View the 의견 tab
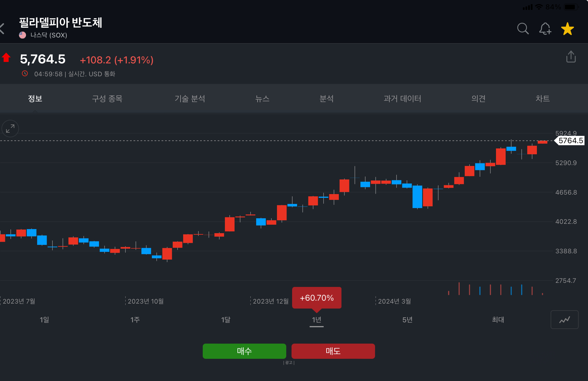Image resolution: width=588 pixels, height=381 pixels. [478, 98]
